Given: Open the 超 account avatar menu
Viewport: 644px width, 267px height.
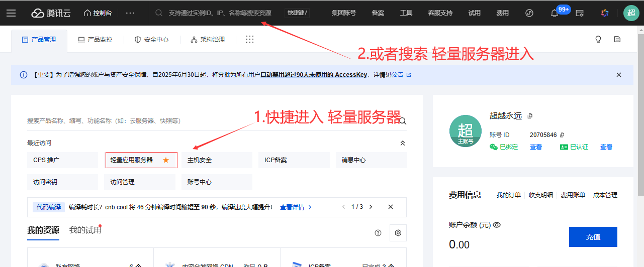Looking at the screenshot, I should point(631,13).
